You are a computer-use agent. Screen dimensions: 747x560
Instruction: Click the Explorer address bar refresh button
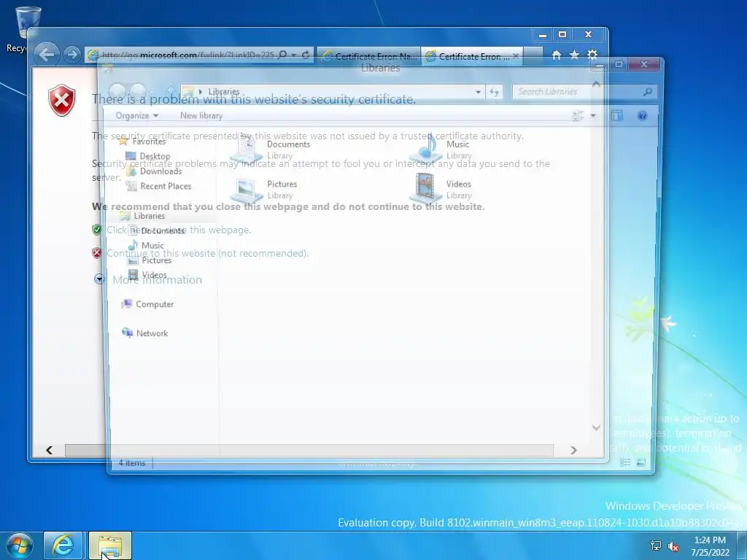click(x=494, y=92)
